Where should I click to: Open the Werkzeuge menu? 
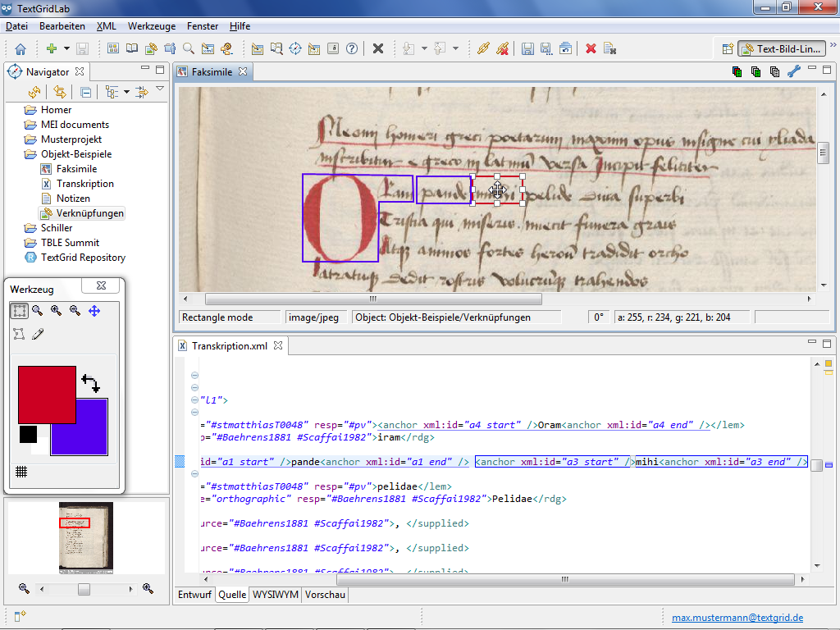pos(152,26)
